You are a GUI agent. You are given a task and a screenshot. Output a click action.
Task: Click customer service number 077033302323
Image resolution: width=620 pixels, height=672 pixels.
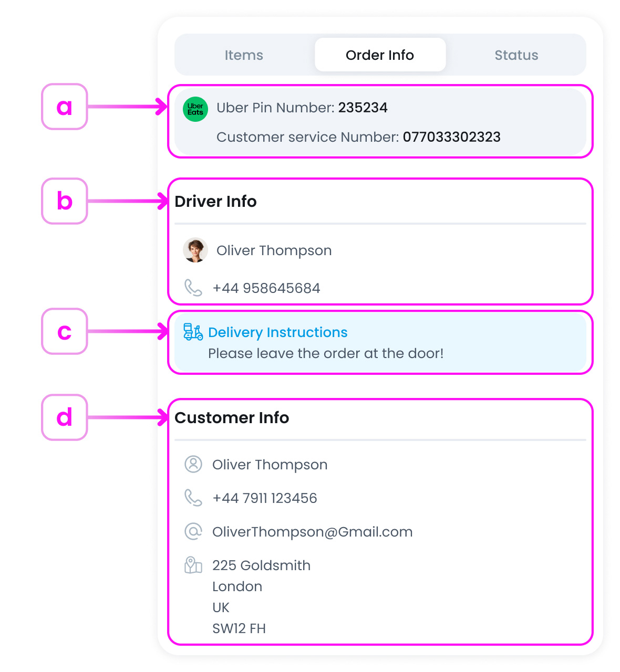(451, 137)
